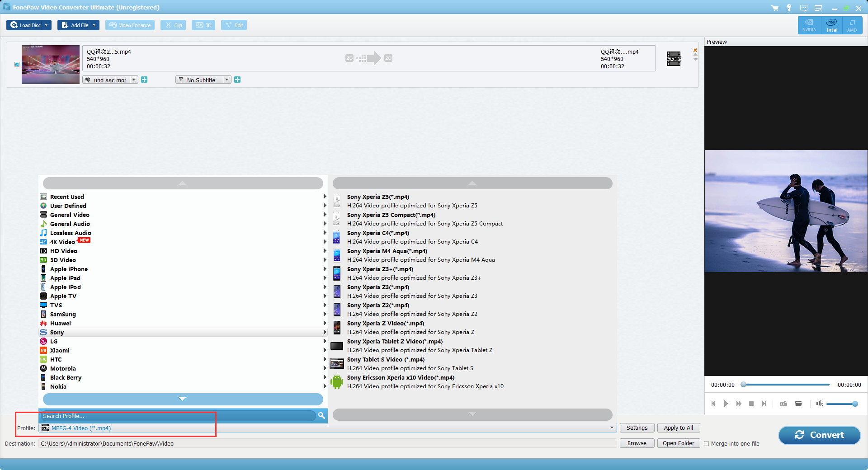The height and width of the screenshot is (470, 868).
Task: Open the snapshot folder icon
Action: click(798, 404)
